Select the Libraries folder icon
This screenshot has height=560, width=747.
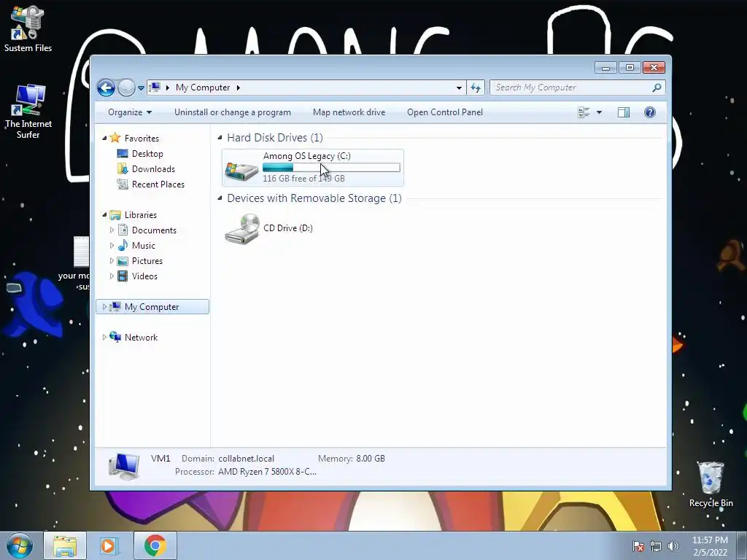115,215
